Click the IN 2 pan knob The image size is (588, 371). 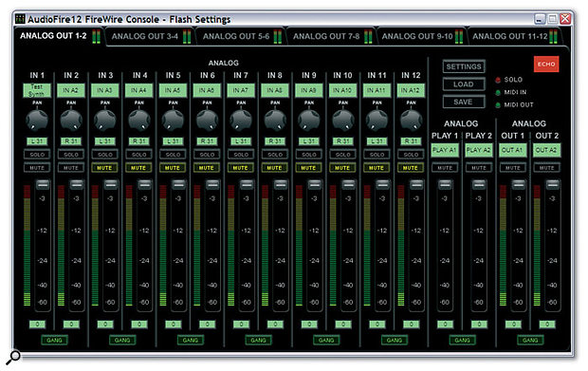[71, 120]
